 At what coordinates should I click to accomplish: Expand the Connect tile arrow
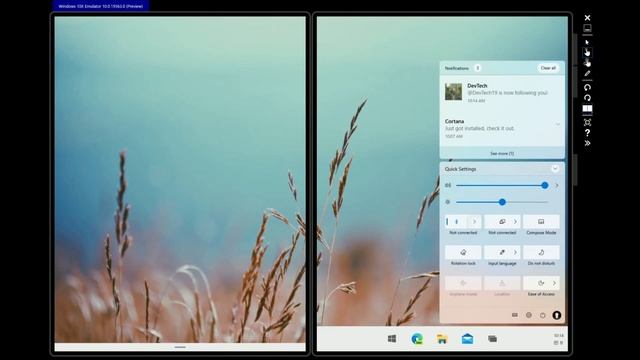coord(515,222)
